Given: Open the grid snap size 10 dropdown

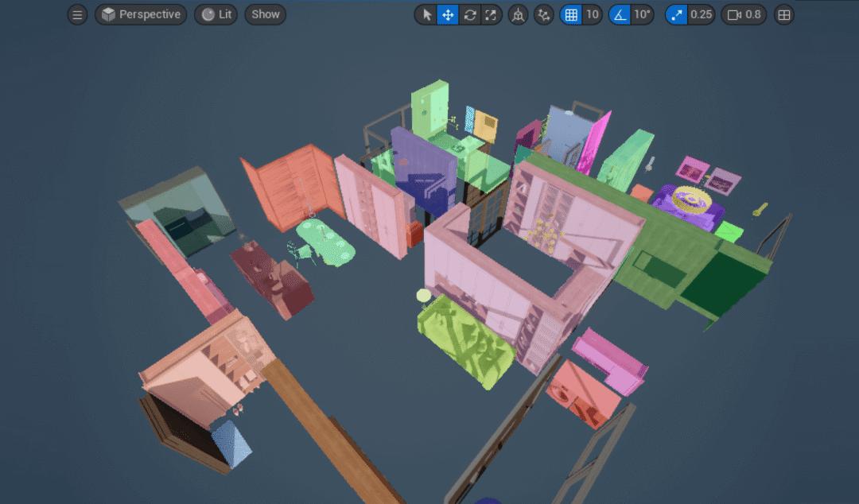Looking at the screenshot, I should point(592,14).
